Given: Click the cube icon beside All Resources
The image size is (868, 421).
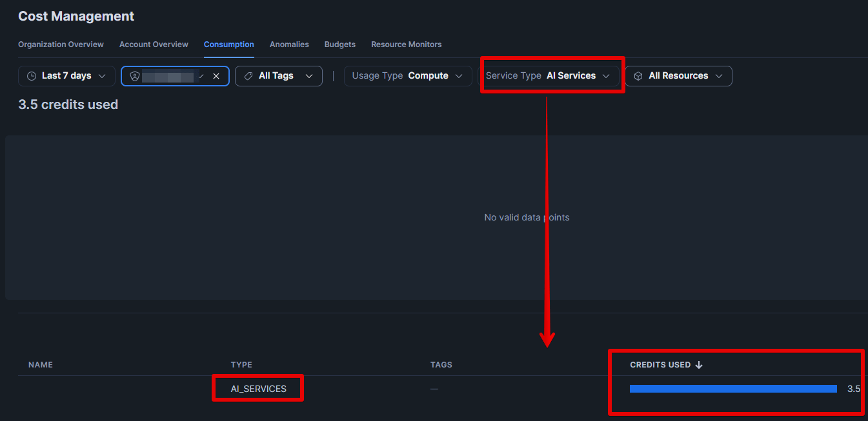Looking at the screenshot, I should pyautogui.click(x=638, y=76).
